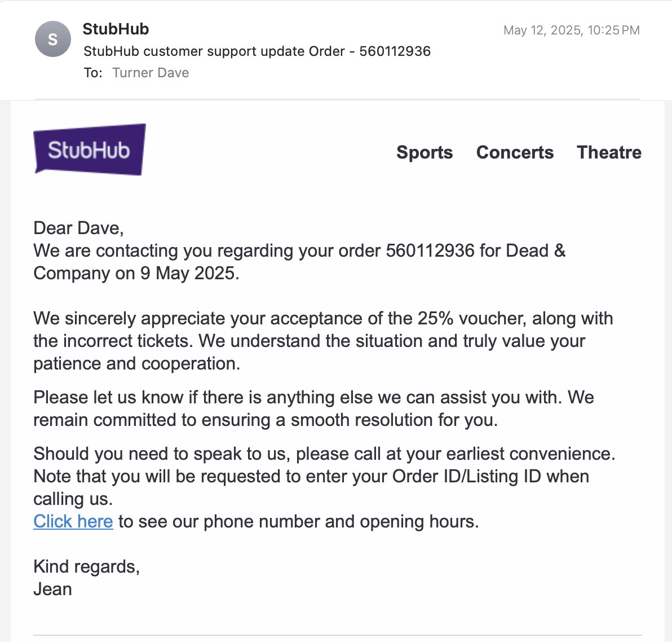The width and height of the screenshot is (672, 642).
Task: Click the round sender avatar with letter S
Action: (x=53, y=39)
